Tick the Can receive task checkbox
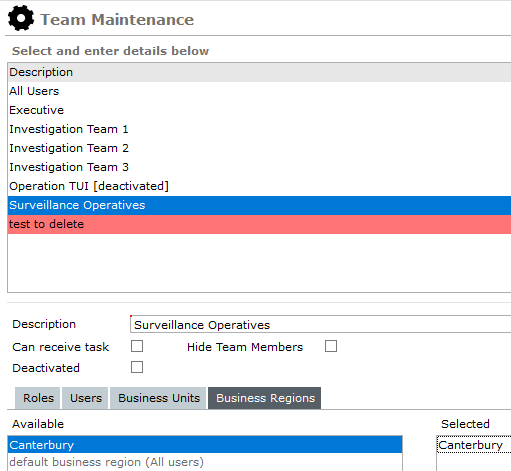The width and height of the screenshot is (511, 471). tap(137, 346)
